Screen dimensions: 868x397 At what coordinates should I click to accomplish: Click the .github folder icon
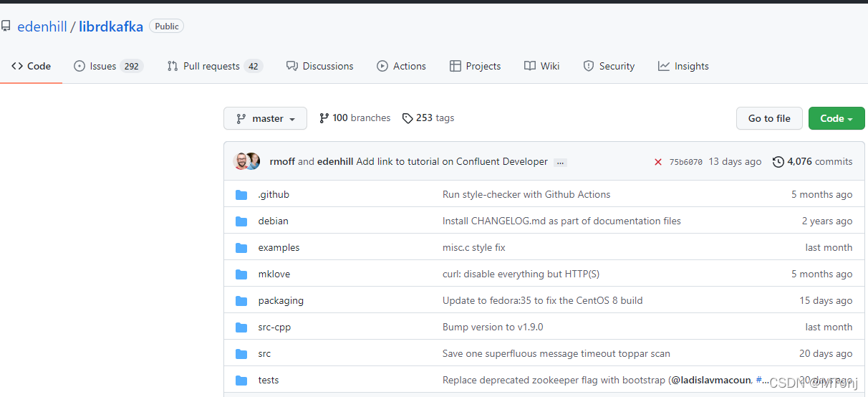[x=241, y=195]
